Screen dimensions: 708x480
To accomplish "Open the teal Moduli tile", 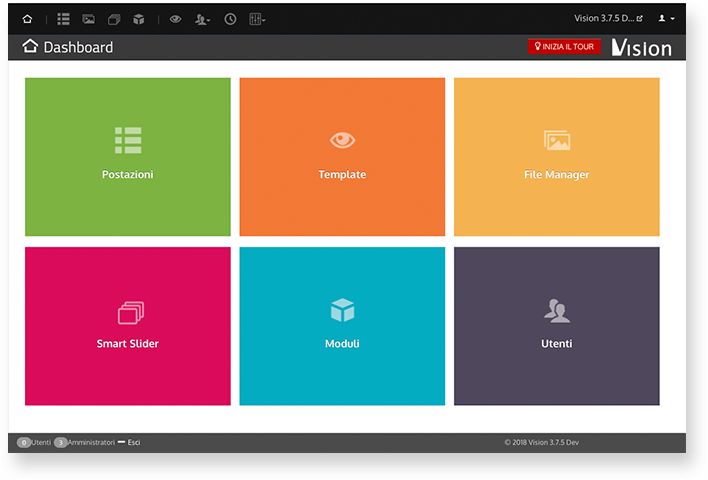I will pos(342,326).
